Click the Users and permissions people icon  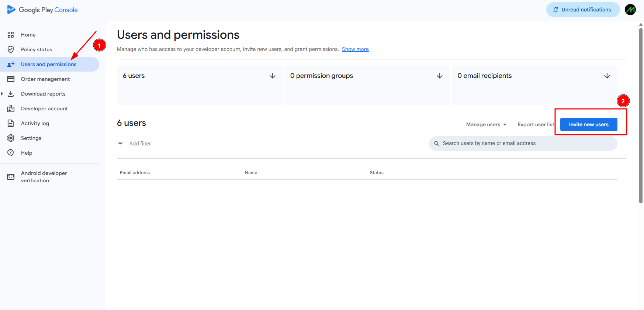click(x=11, y=64)
